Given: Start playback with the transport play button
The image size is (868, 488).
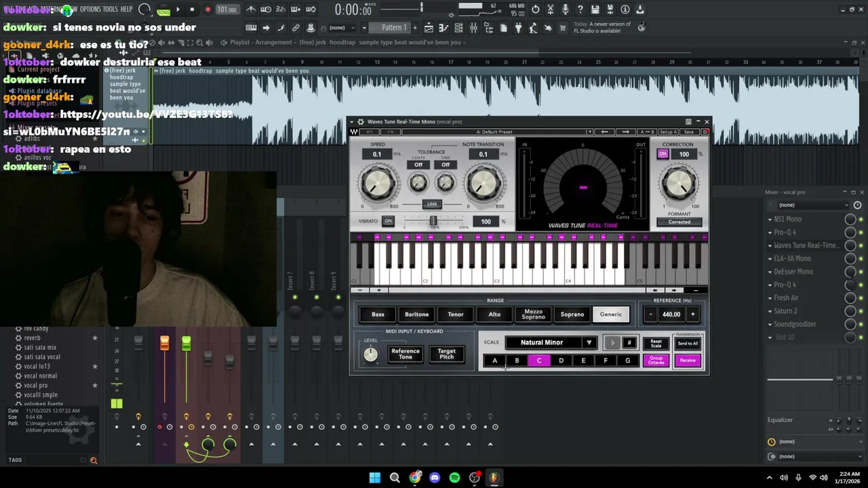Looking at the screenshot, I should (178, 9).
